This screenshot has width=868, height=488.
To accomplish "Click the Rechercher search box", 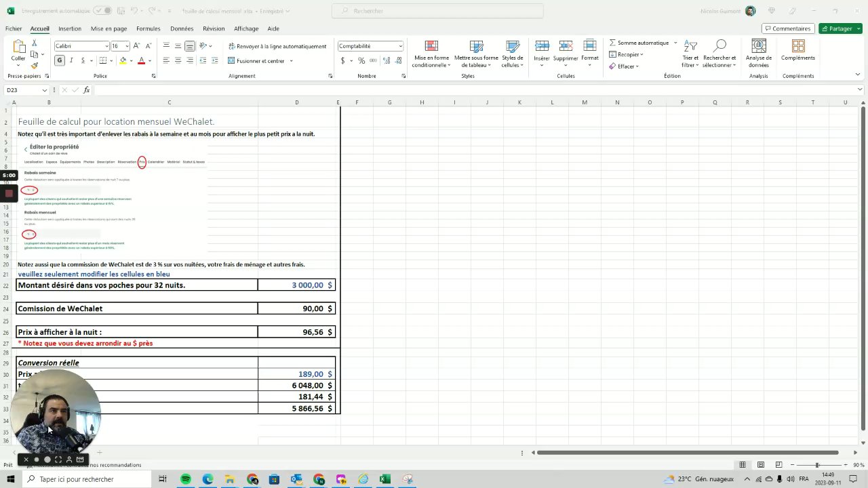I will [x=437, y=11].
